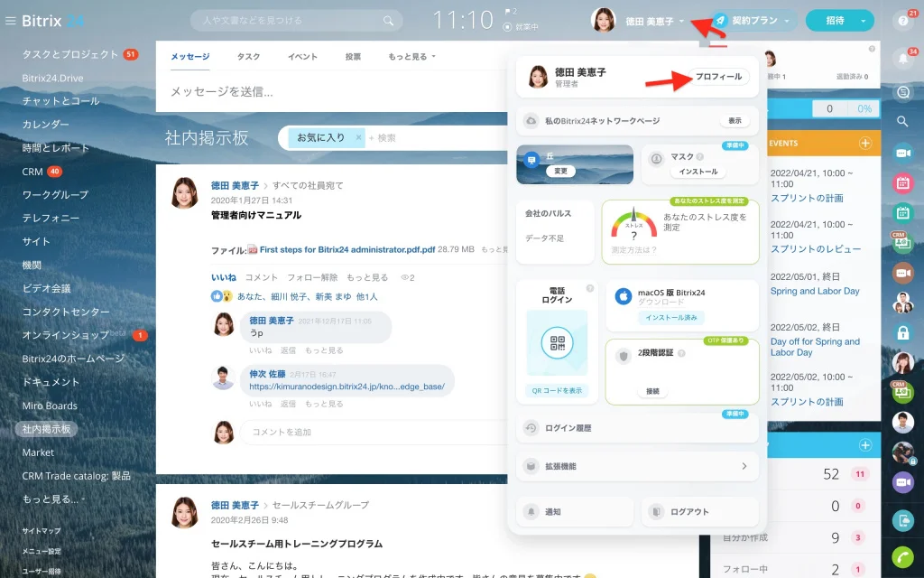Open notifications bell in right sidebar
This screenshot has width=924, height=578.
(x=902, y=58)
